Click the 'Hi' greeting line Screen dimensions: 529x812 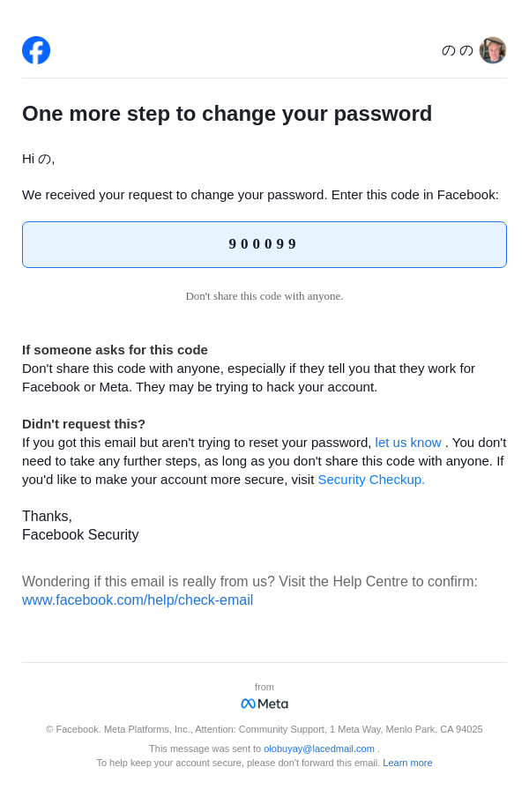(x=39, y=159)
